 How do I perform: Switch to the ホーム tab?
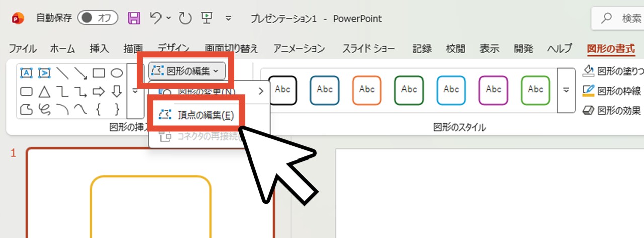point(62,49)
